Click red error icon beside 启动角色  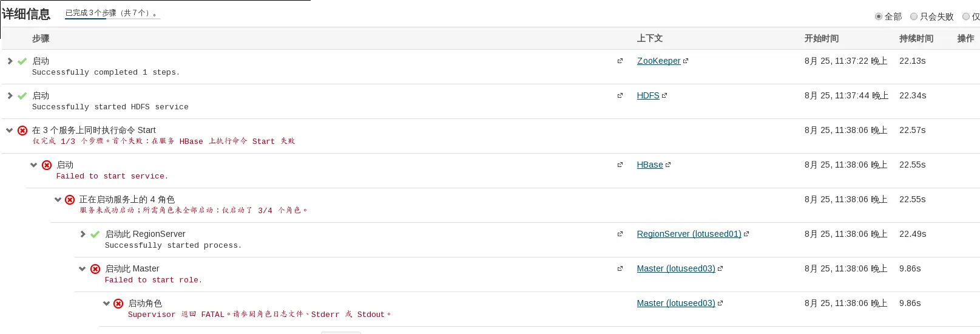tap(118, 304)
